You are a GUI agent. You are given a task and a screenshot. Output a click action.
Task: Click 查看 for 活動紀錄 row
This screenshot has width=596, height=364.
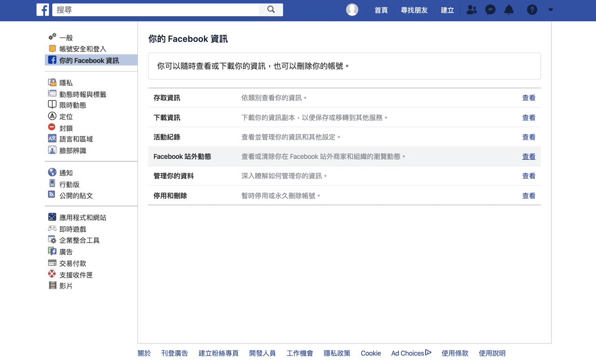(528, 137)
